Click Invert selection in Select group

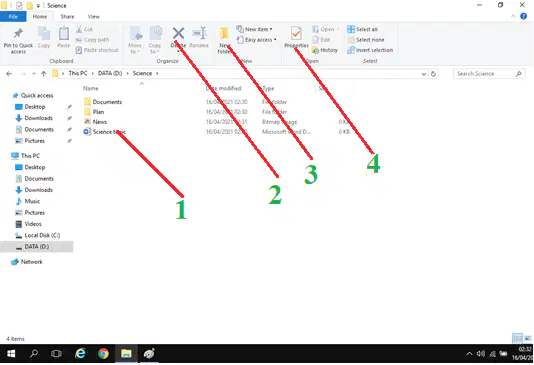pyautogui.click(x=370, y=50)
